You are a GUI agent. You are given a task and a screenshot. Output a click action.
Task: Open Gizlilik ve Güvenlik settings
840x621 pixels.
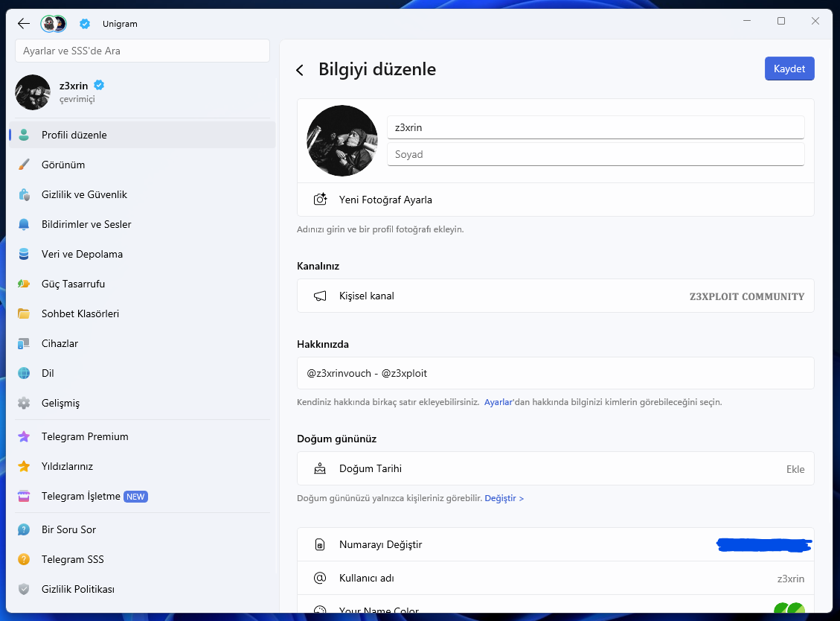point(143,194)
